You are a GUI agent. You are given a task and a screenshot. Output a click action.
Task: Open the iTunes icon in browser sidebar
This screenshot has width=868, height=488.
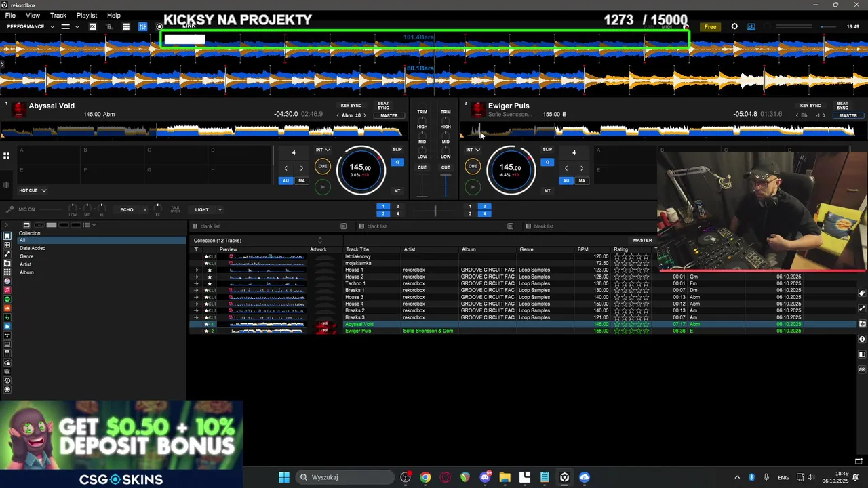point(7,281)
